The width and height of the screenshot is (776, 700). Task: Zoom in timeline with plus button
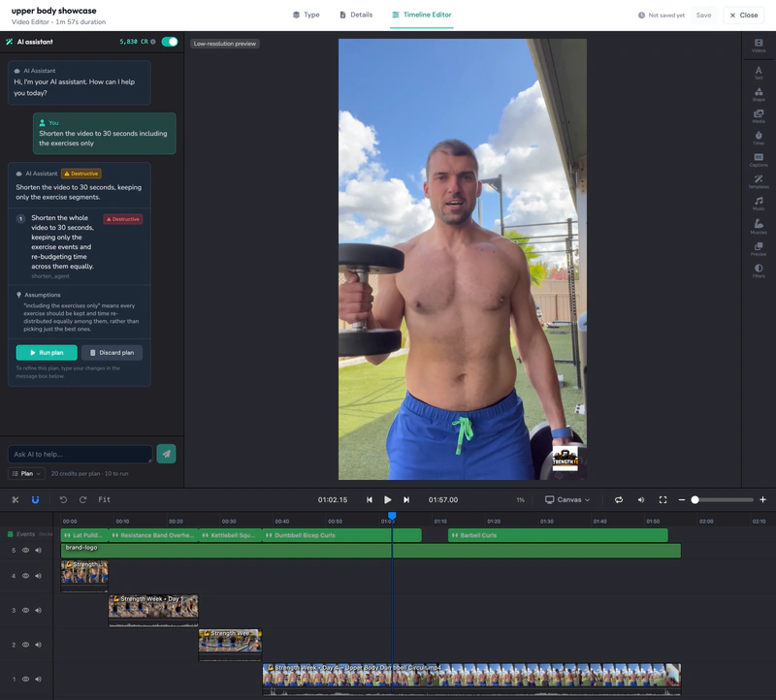tap(762, 499)
